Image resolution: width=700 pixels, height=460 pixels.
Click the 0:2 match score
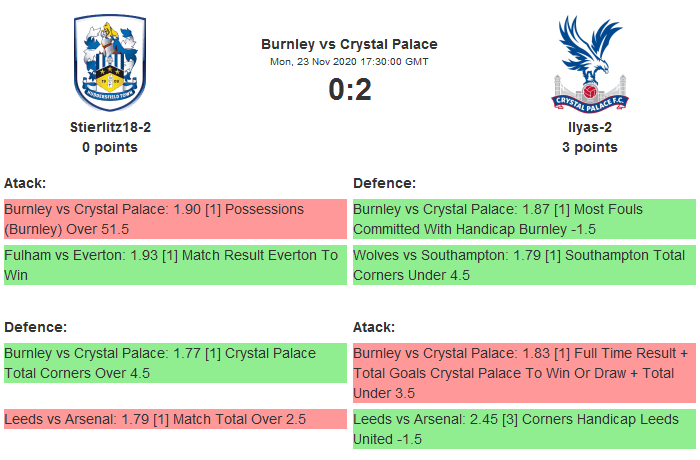[x=349, y=90]
